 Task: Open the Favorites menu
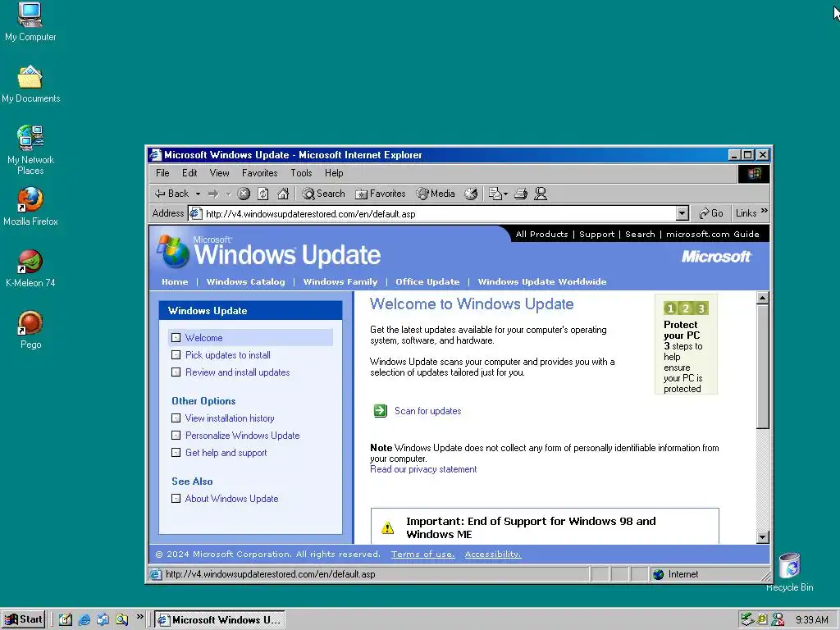click(260, 173)
